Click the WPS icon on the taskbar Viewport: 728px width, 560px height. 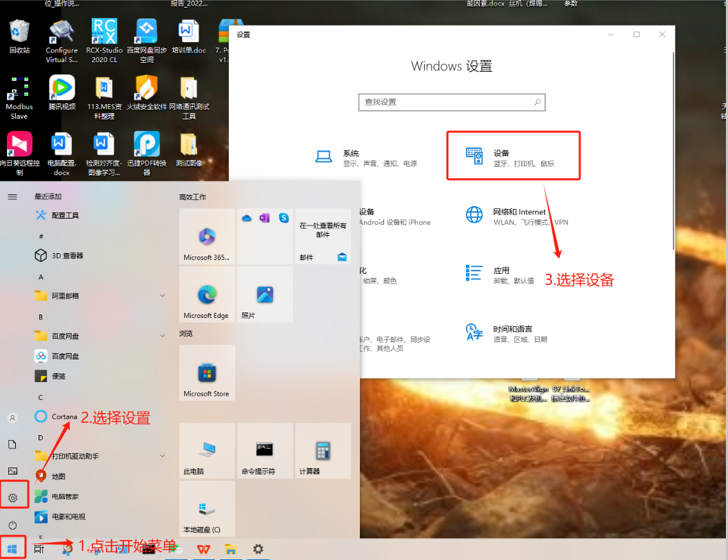[203, 549]
